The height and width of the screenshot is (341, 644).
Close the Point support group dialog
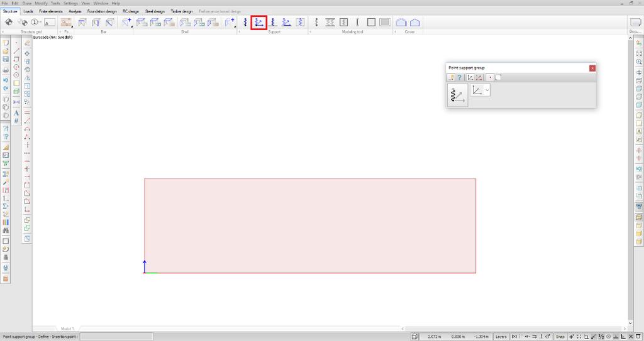(x=592, y=68)
